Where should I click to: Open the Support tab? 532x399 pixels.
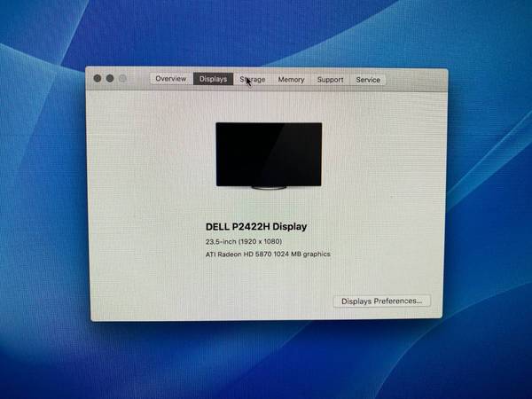tap(330, 80)
